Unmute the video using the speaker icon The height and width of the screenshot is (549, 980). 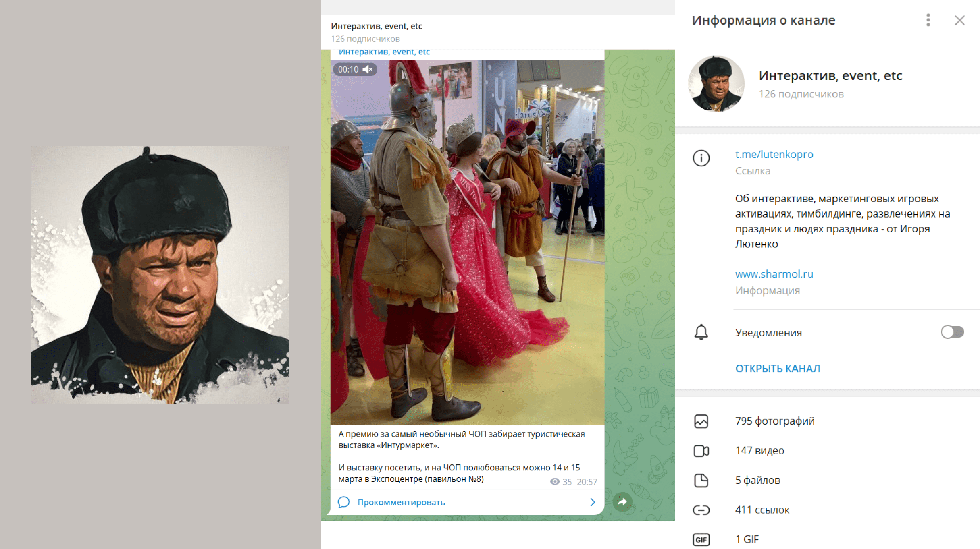click(367, 69)
